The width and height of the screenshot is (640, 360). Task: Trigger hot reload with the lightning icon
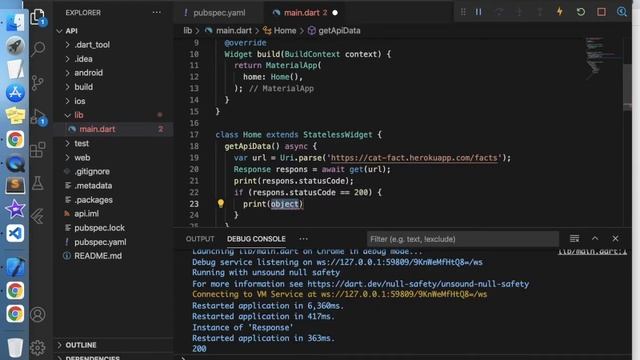560,12
